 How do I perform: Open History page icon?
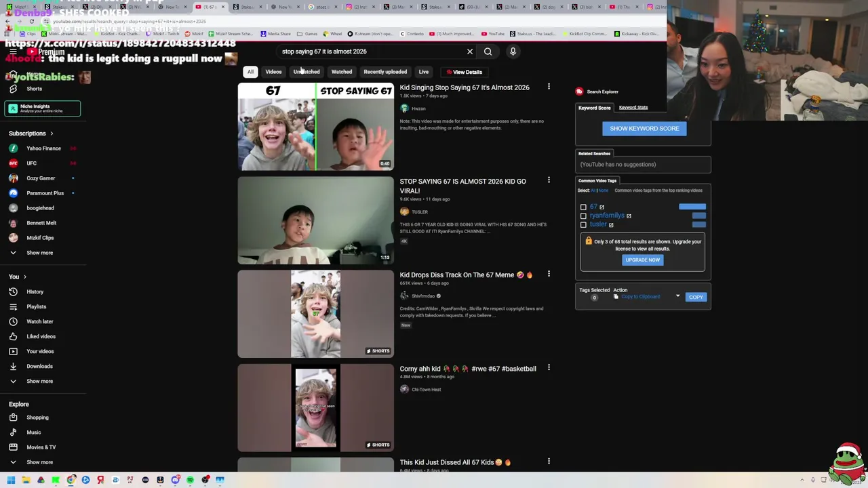tap(13, 291)
